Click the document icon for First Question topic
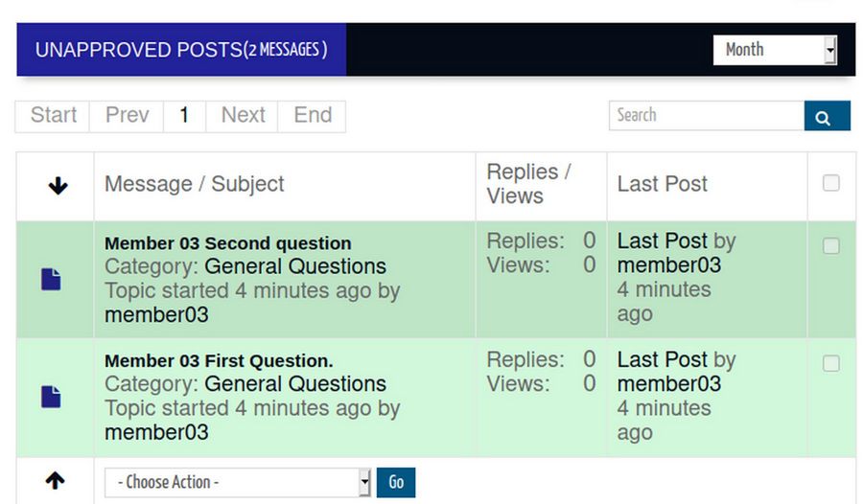Viewport: 863px width, 504px height. click(x=51, y=396)
